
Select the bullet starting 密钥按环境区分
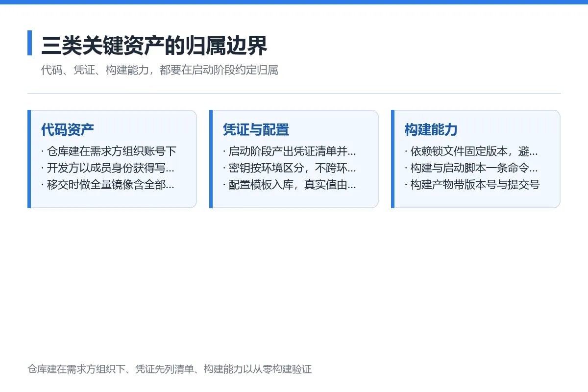click(290, 168)
